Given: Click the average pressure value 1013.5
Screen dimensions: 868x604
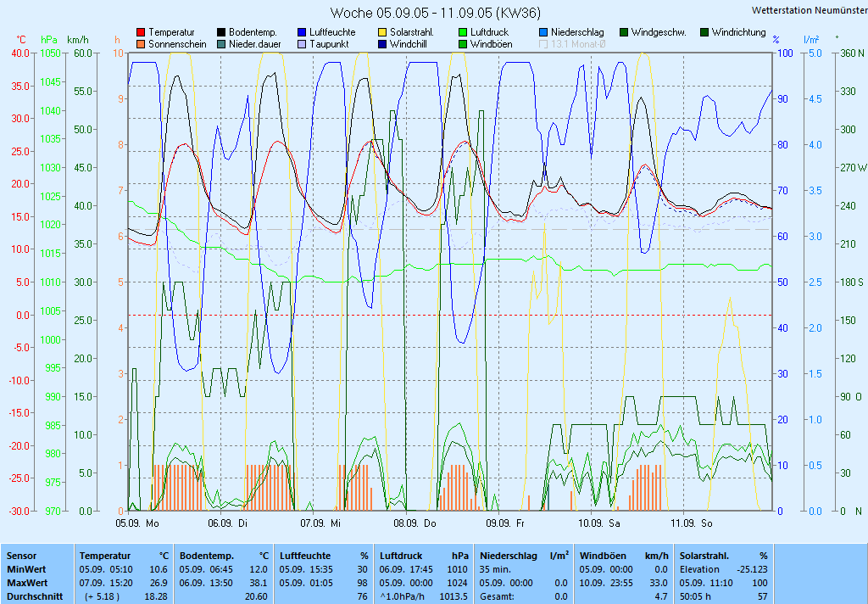Looking at the screenshot, I should [455, 597].
